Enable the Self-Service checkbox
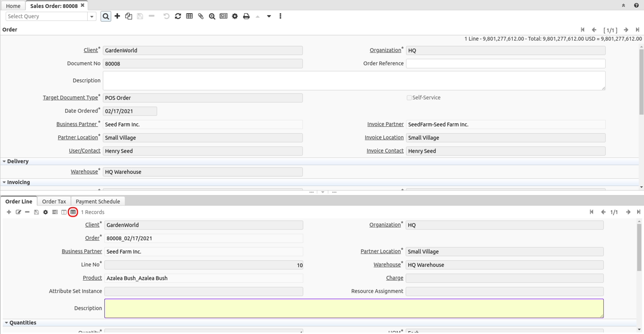644x334 pixels. pyautogui.click(x=409, y=98)
